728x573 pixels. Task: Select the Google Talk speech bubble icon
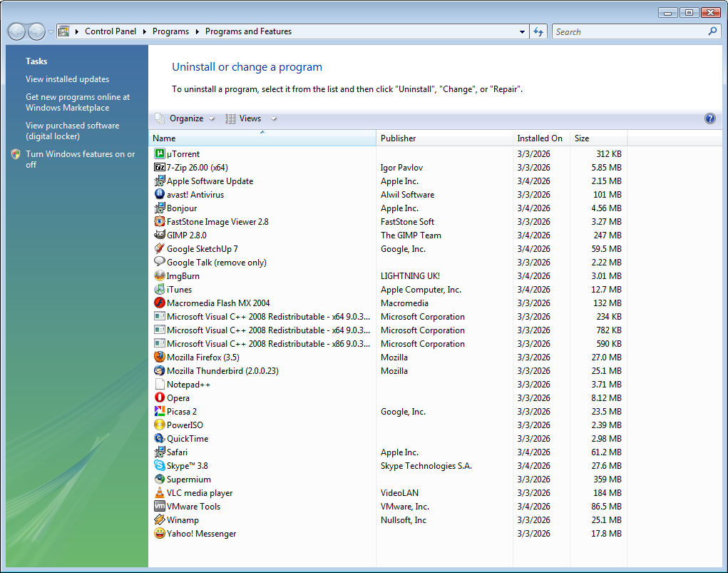[159, 262]
